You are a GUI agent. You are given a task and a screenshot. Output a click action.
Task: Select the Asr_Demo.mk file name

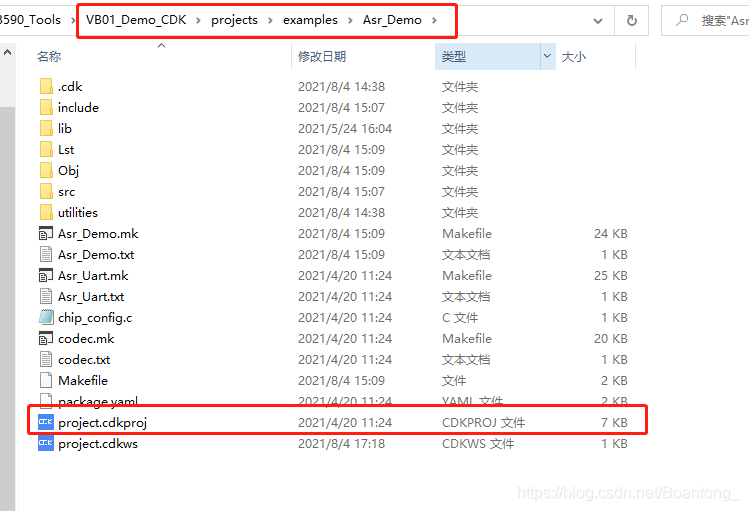click(98, 234)
